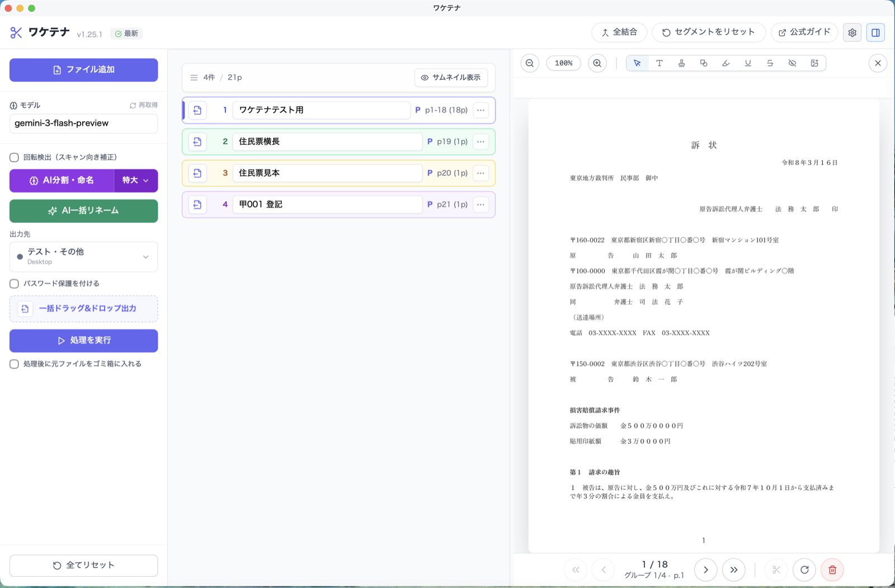Open more options for 住民票横長 segment
The width and height of the screenshot is (895, 588).
point(481,142)
